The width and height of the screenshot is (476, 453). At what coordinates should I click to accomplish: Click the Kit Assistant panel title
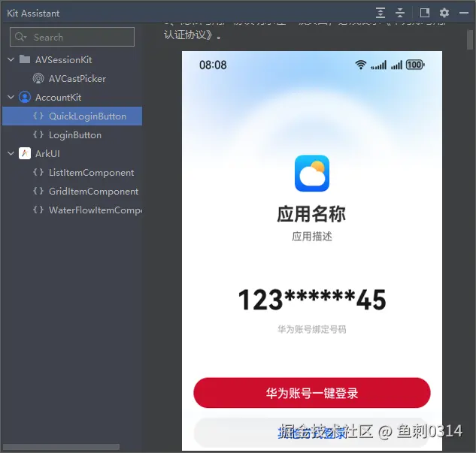tap(33, 14)
